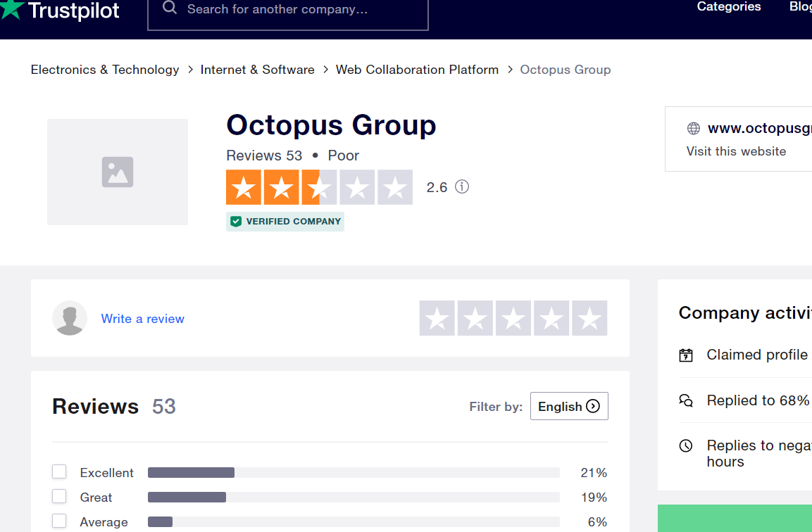The height and width of the screenshot is (532, 812).
Task: Go to Internet & Software breadcrumb
Action: click(x=257, y=70)
